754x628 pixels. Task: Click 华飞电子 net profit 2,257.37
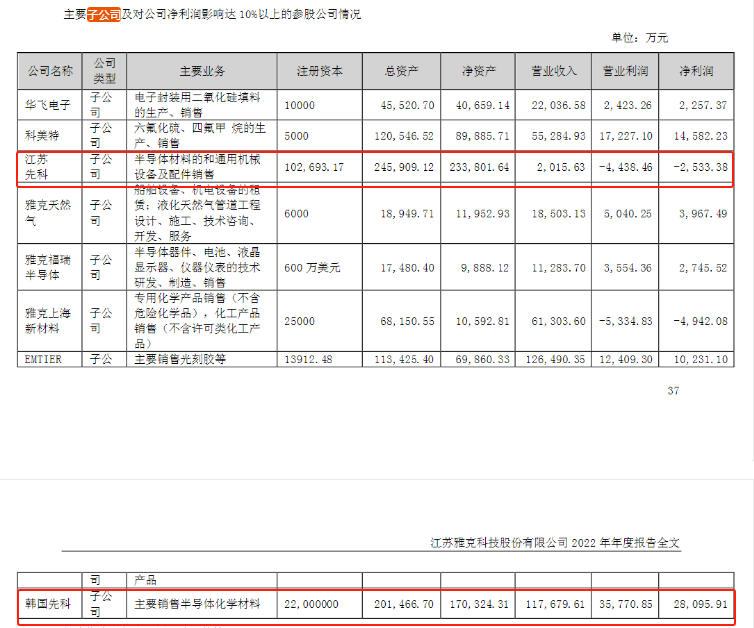tap(703, 105)
